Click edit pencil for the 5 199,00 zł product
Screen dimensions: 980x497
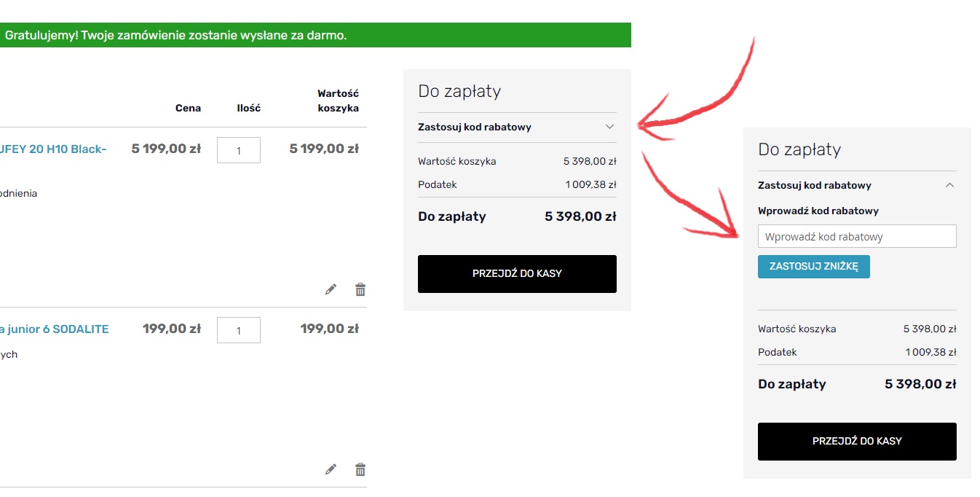click(331, 289)
